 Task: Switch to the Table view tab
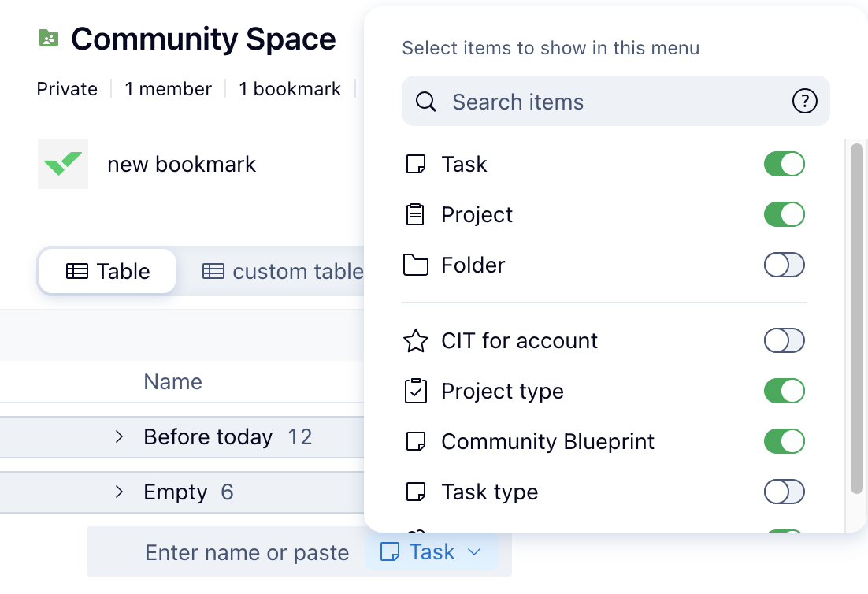tap(108, 272)
